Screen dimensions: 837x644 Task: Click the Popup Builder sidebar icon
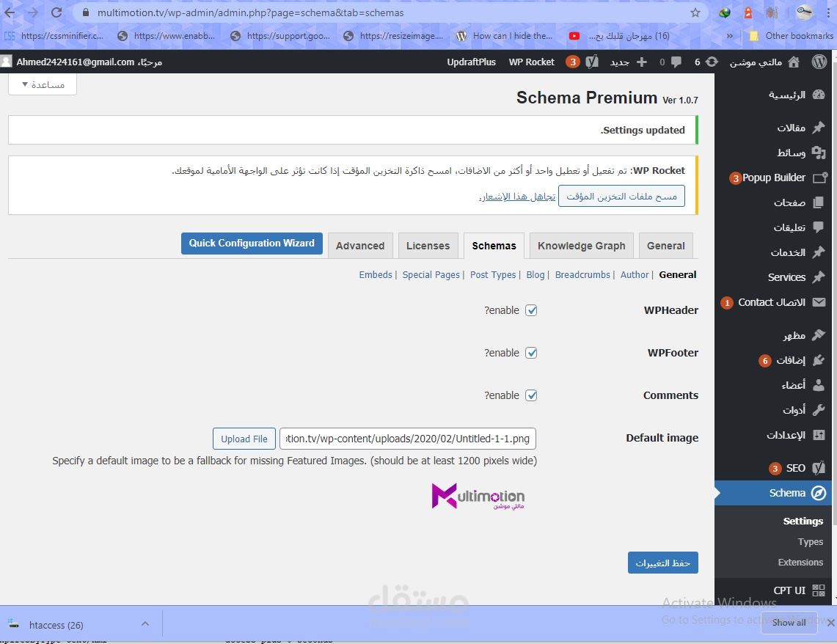coord(819,178)
